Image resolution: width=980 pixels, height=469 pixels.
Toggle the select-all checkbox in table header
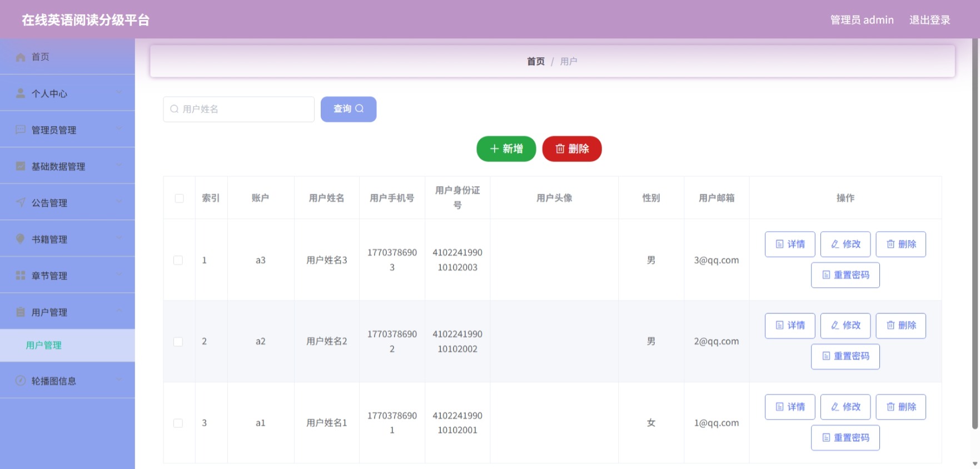pos(179,198)
